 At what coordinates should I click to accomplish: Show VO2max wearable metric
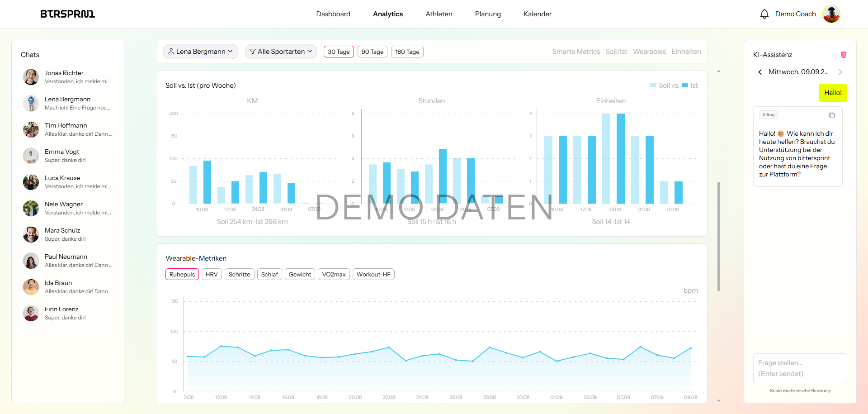click(334, 274)
